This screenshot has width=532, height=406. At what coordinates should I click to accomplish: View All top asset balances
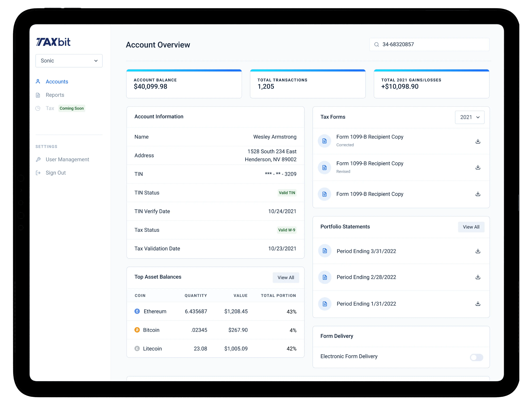coord(285,277)
